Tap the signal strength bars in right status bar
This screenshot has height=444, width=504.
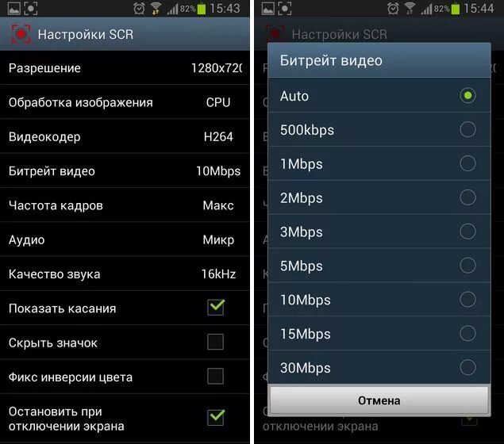(427, 10)
